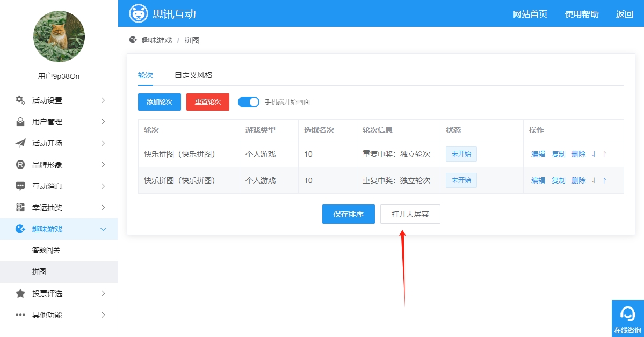Click the 互动消息 chat bubble icon
644x337 pixels.
20,186
